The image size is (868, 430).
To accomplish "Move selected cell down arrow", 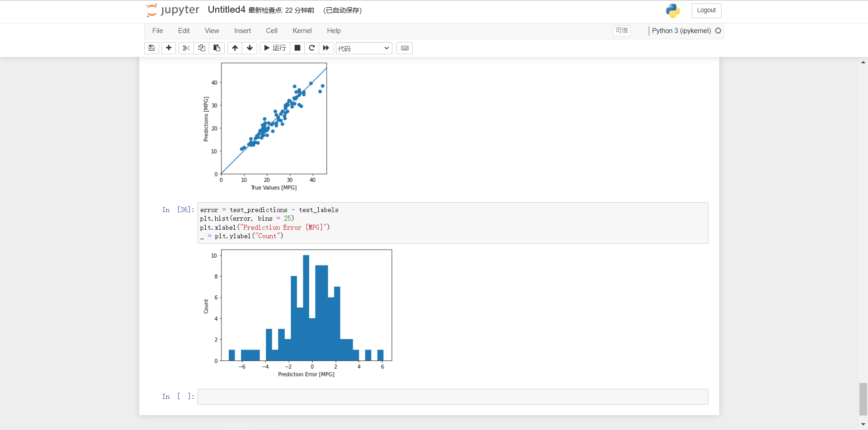I will pyautogui.click(x=250, y=48).
